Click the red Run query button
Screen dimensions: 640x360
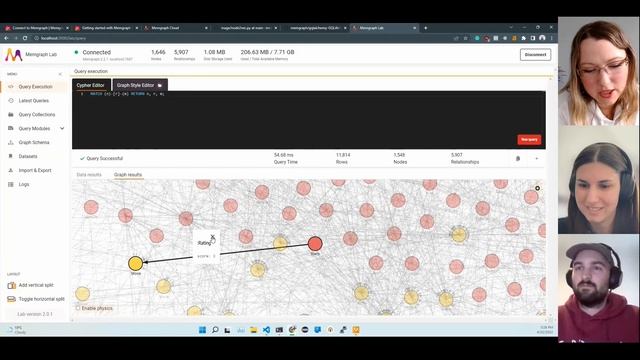[x=529, y=140]
